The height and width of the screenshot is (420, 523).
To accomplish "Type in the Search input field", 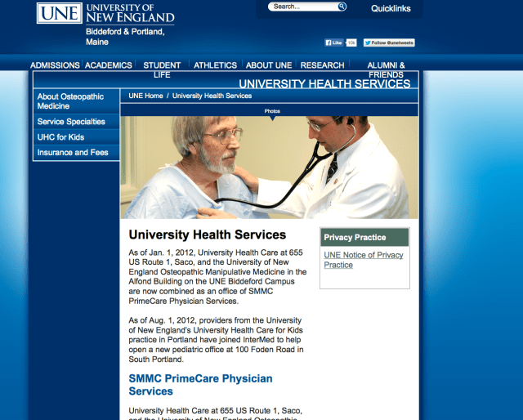I will (302, 7).
